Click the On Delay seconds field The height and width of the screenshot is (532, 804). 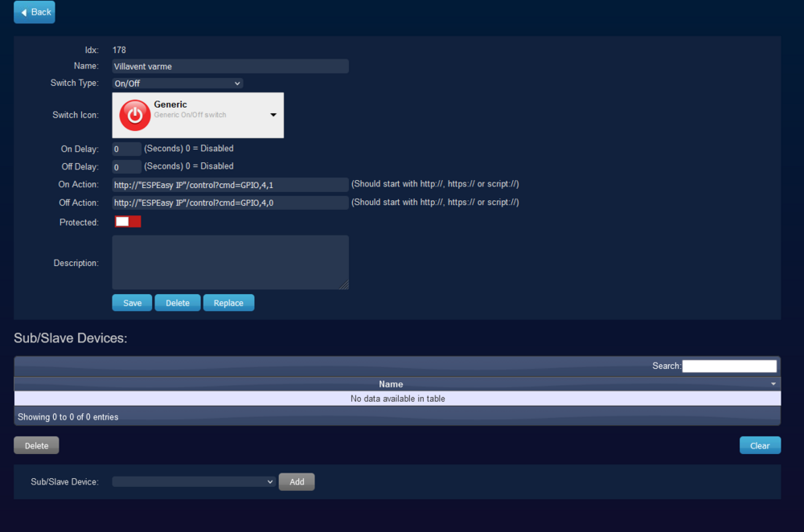coord(126,149)
